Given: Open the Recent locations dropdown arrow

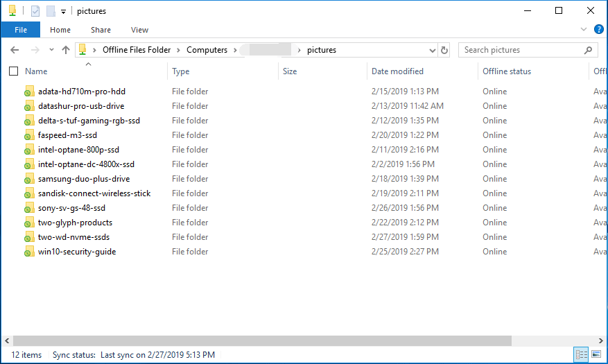Looking at the screenshot, I should [50, 50].
